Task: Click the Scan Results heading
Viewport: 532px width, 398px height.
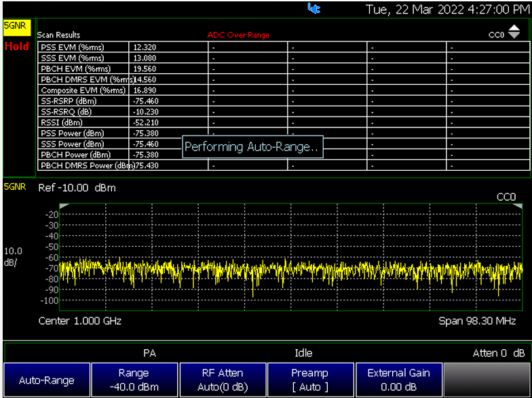Action: (58, 35)
